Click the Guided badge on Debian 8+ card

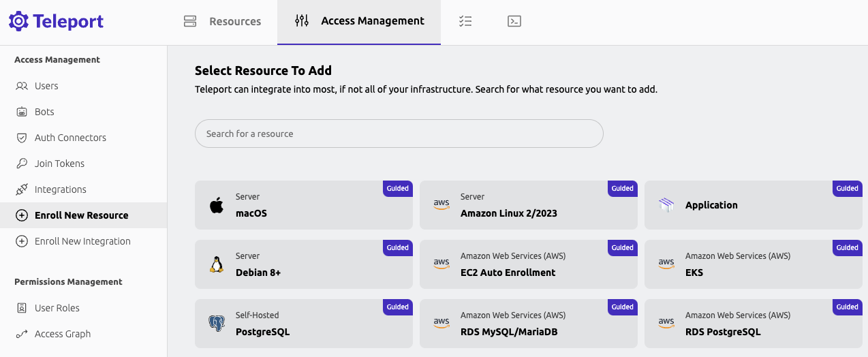[x=398, y=248]
